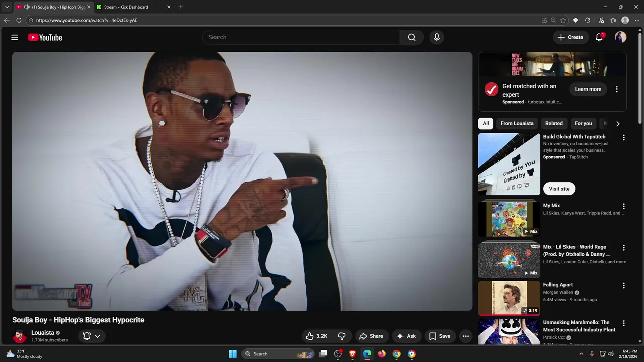
Task: Mute the YouTube browser tab audio
Action: tap(27, 7)
